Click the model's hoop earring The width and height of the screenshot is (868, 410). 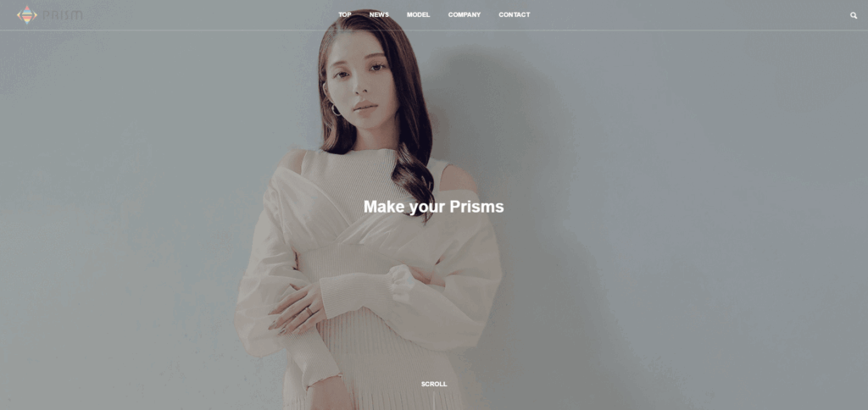336,109
